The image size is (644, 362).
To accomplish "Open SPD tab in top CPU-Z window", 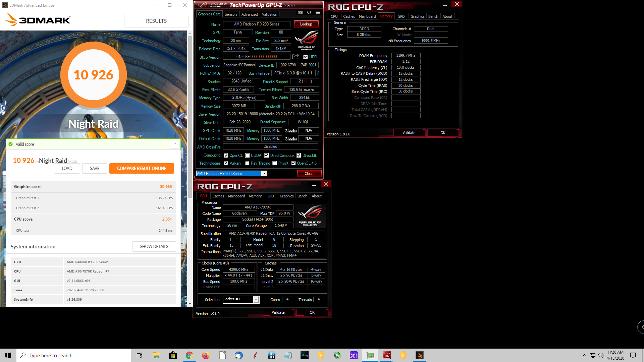I will tap(401, 16).
